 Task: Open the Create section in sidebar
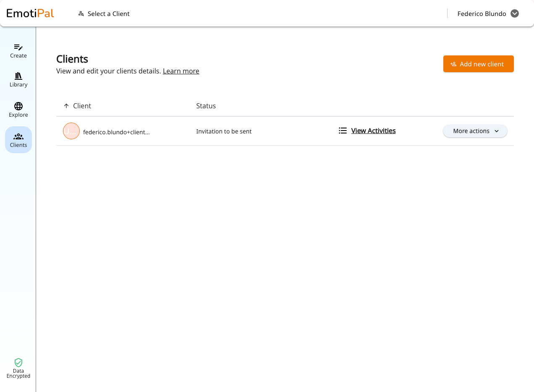click(x=18, y=51)
